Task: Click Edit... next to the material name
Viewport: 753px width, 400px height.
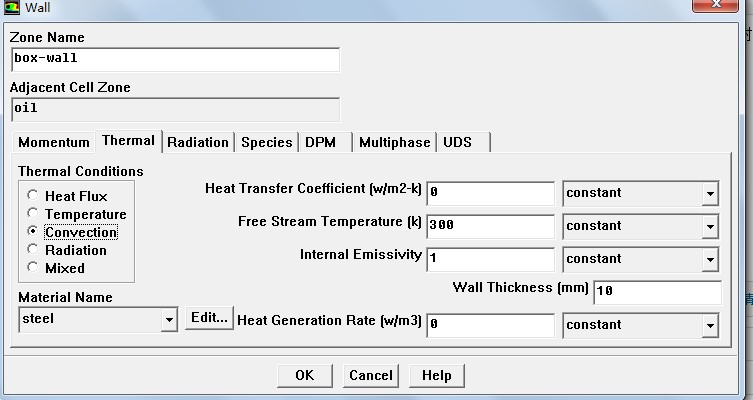Action: click(x=209, y=318)
